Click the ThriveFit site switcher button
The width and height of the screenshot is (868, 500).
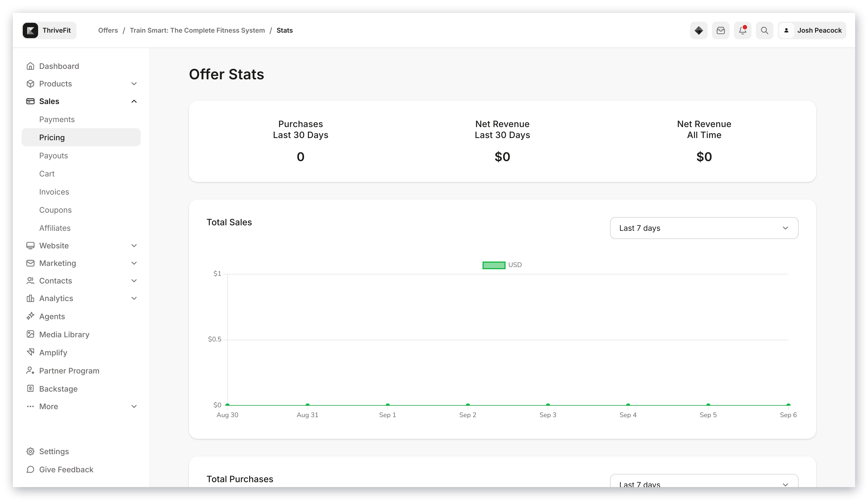click(x=49, y=30)
